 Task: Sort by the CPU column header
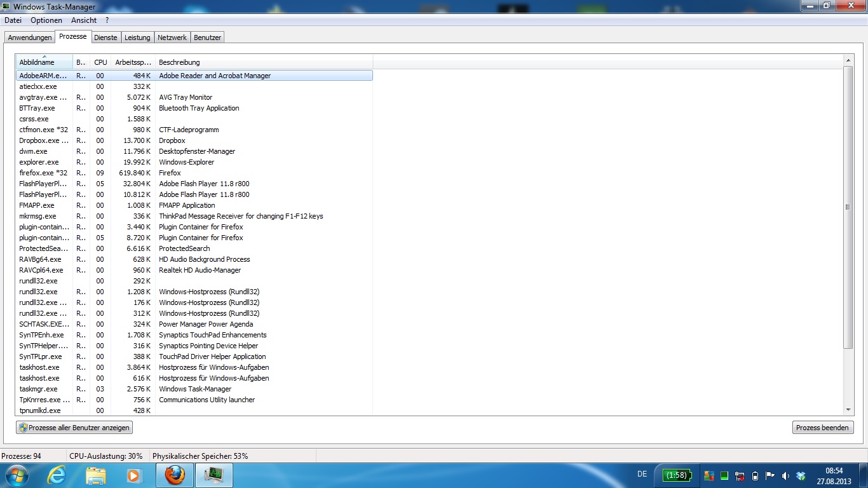[x=100, y=62]
